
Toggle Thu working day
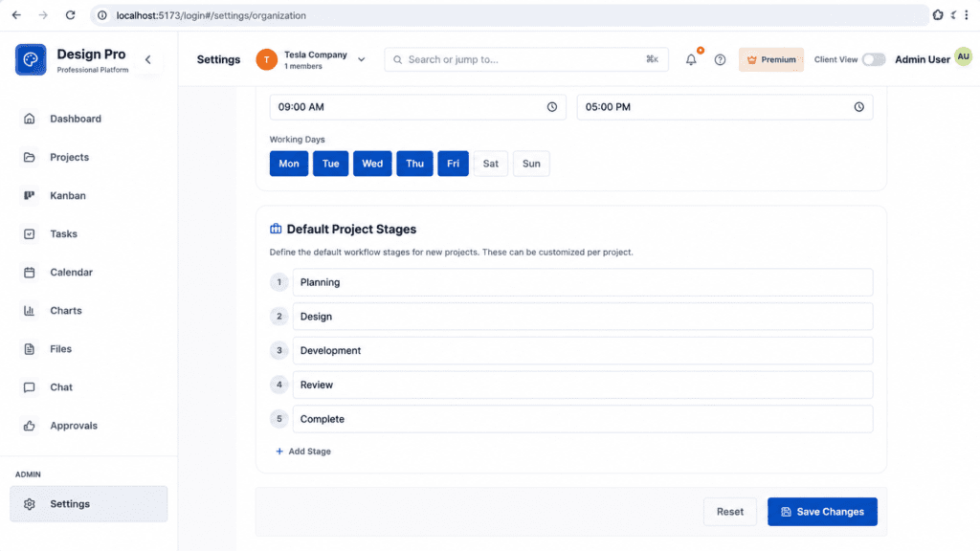click(x=415, y=164)
